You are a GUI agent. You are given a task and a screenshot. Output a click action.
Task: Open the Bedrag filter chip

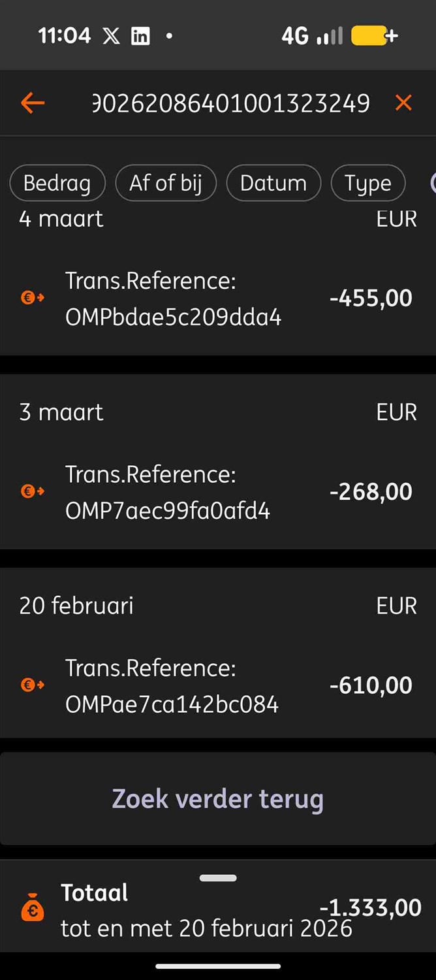click(57, 183)
